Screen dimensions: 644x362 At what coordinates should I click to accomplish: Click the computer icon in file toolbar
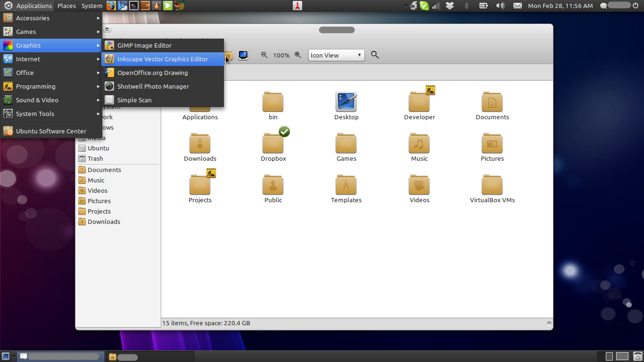click(x=243, y=55)
